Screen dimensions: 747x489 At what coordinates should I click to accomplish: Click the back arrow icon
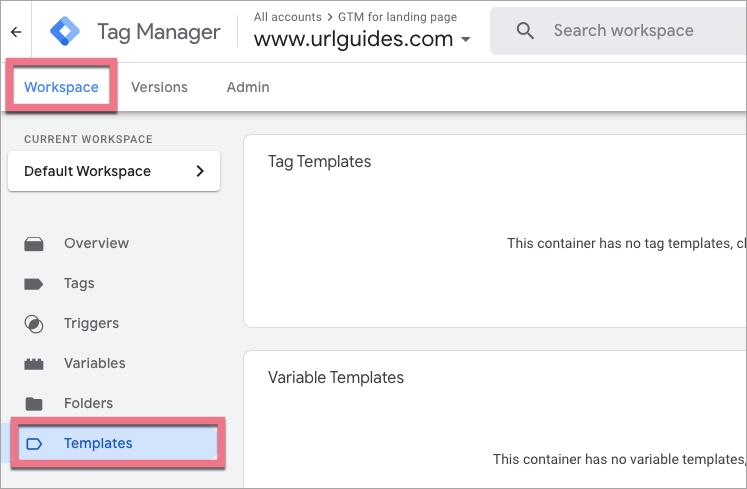tap(16, 32)
